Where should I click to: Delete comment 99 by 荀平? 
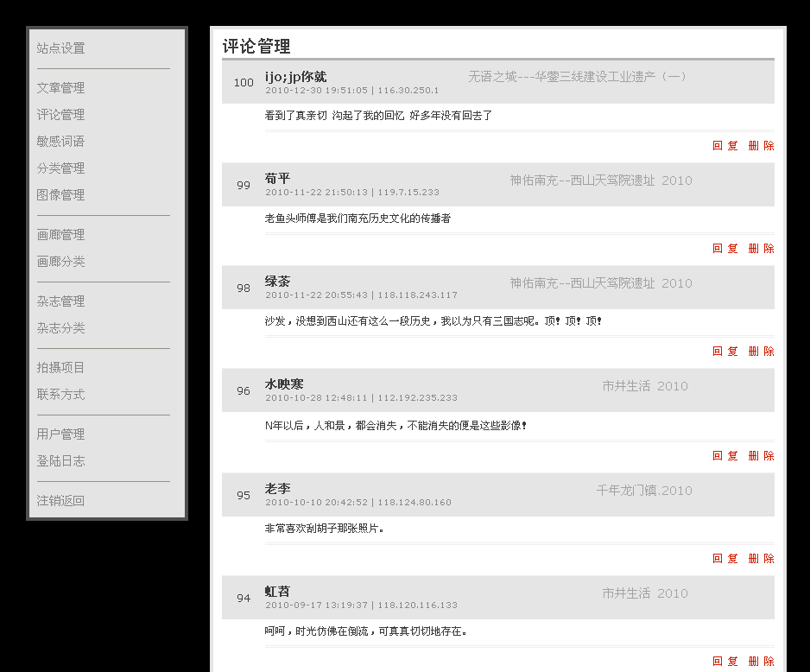point(761,249)
